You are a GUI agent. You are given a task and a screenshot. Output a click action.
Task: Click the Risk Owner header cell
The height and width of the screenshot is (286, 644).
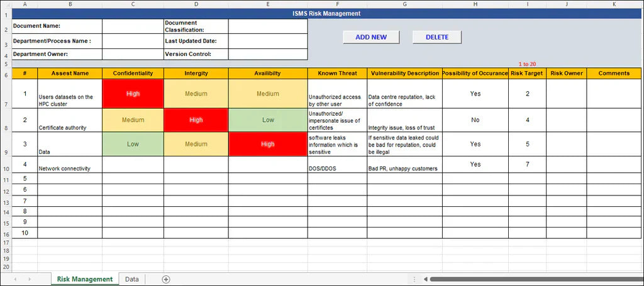click(567, 74)
